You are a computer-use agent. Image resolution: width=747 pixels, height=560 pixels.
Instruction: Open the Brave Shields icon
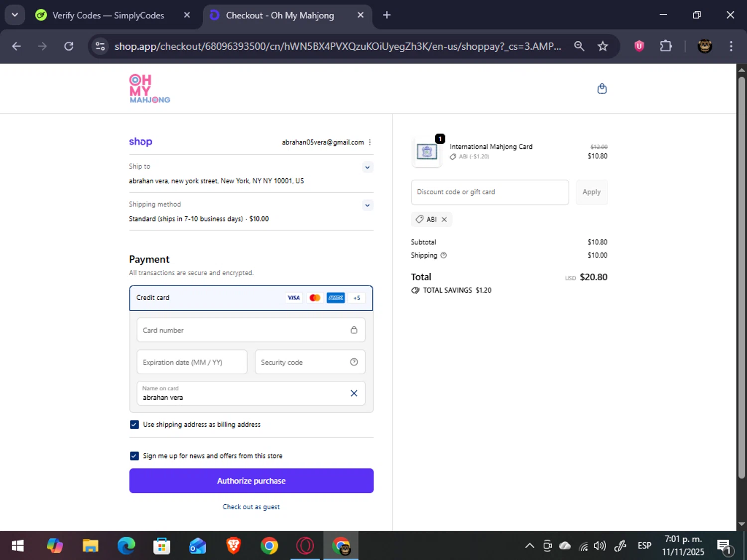click(639, 46)
